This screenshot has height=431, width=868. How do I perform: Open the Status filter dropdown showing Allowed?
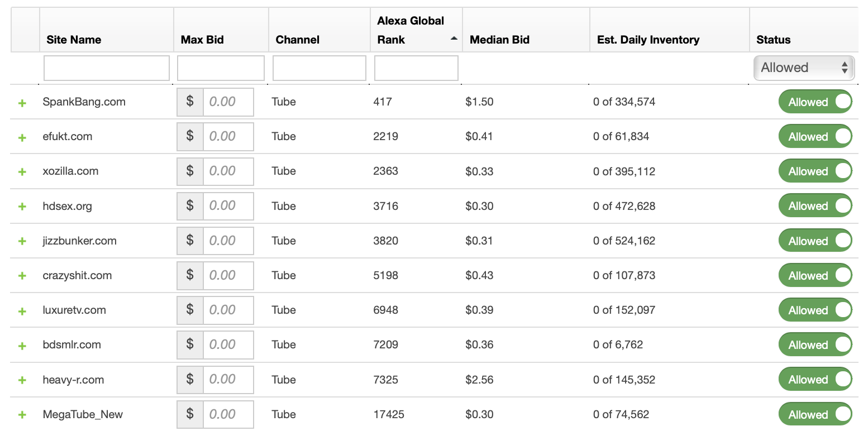pos(804,68)
